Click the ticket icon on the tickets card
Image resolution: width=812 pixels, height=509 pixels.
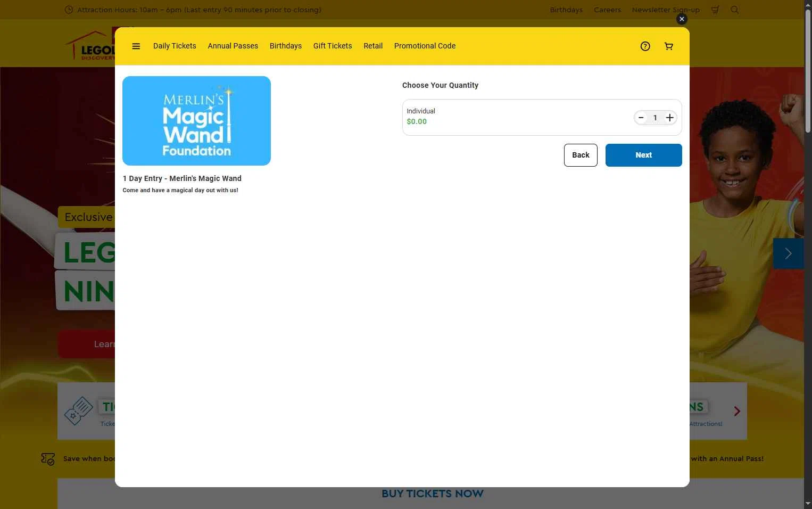[x=79, y=411]
